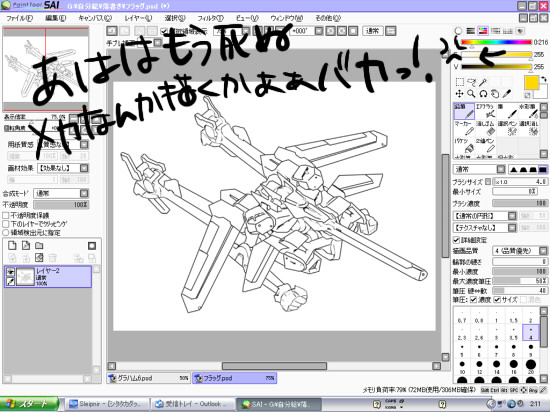Click the canvas horizontal scrollbar thumb
Viewport: 550px width, 412px height.
(274, 366)
